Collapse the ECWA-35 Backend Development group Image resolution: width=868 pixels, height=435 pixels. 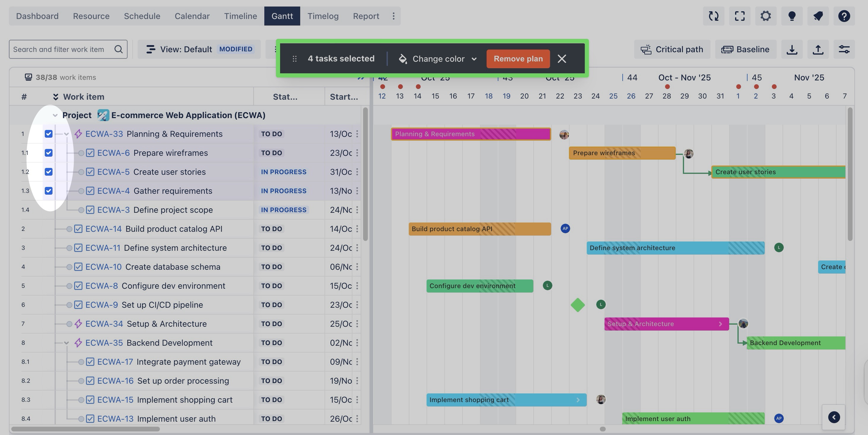pos(66,343)
